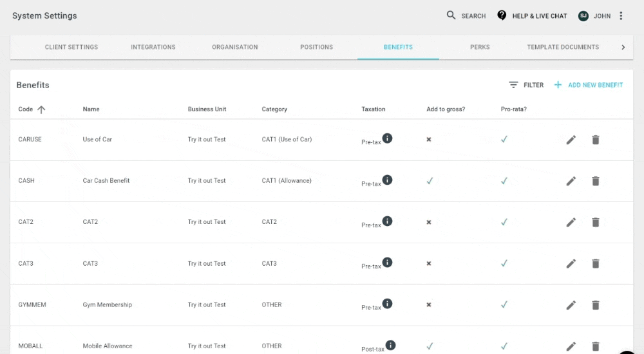
Task: Click the Add to gross cross for CARUSE
Action: (429, 140)
